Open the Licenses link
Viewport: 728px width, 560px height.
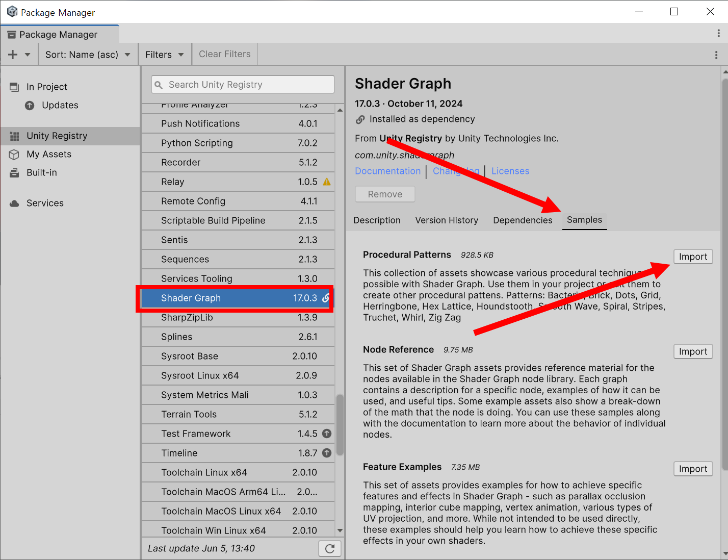510,171
